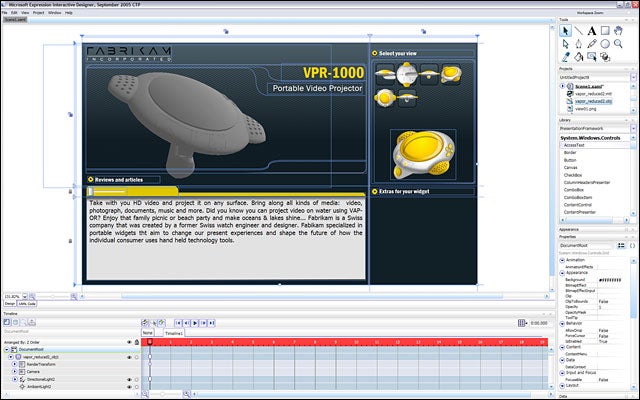
Task: Click the timeline zoom in magnifier
Action: pyautogui.click(x=186, y=394)
